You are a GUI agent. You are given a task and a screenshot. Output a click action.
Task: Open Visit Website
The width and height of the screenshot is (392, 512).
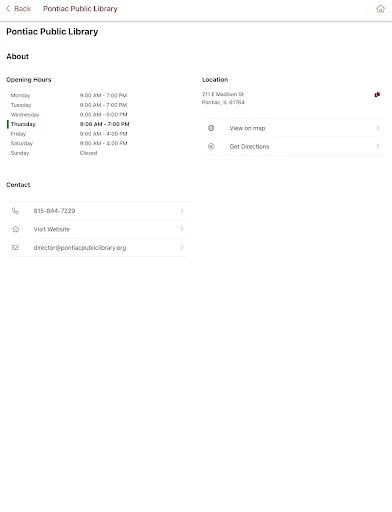point(98,229)
